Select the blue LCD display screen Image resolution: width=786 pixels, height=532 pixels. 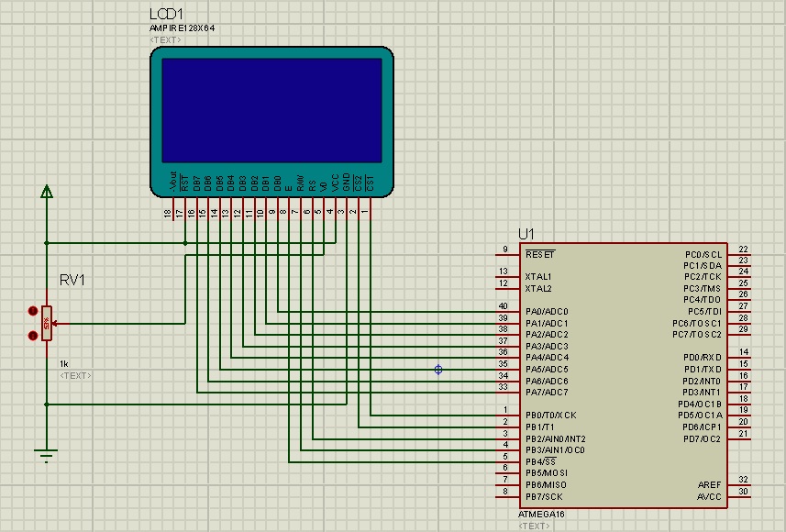271,110
